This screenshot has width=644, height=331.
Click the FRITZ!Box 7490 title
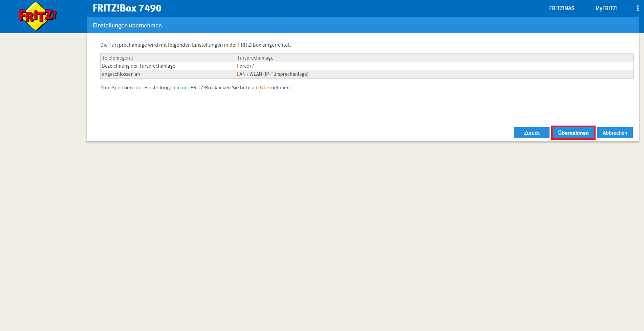(x=127, y=8)
